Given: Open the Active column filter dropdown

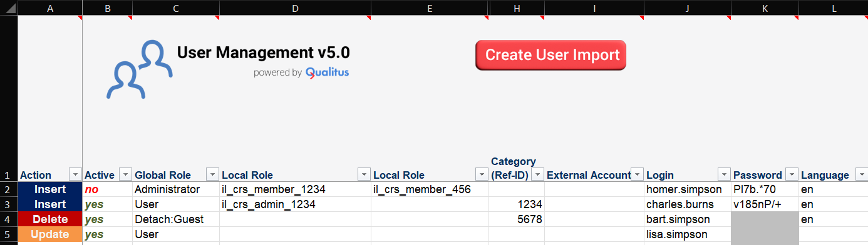Looking at the screenshot, I should (125, 175).
